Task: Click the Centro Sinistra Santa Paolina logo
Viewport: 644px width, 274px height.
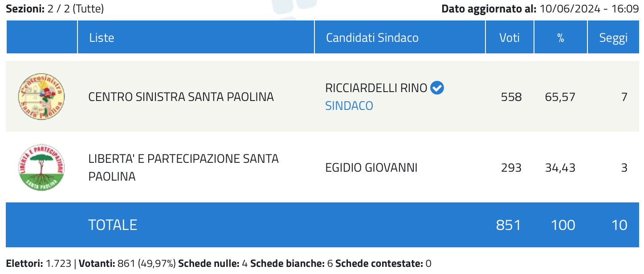Action: pyautogui.click(x=41, y=97)
